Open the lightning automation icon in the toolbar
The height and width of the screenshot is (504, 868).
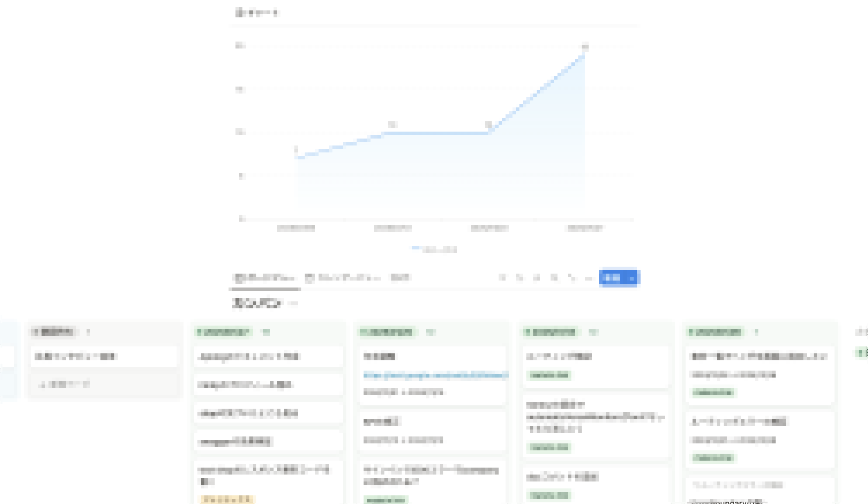click(x=537, y=278)
